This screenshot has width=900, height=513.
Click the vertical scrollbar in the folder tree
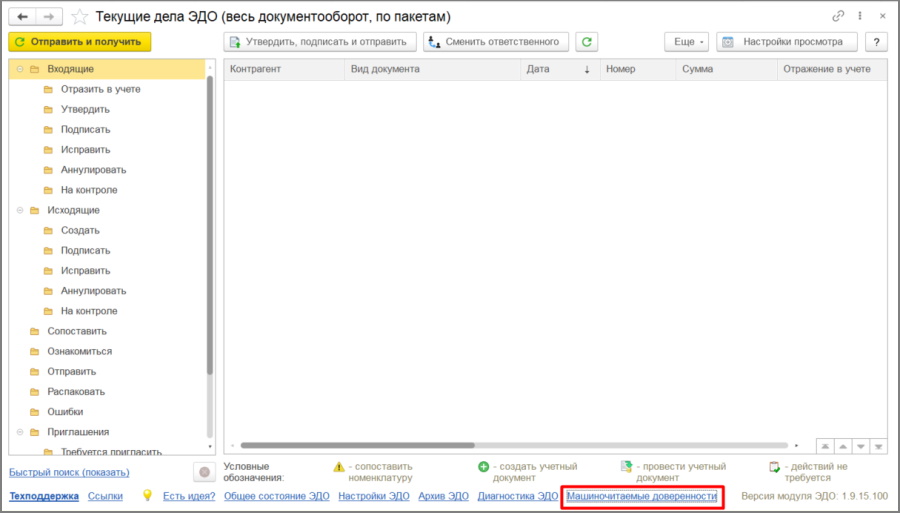(x=210, y=225)
